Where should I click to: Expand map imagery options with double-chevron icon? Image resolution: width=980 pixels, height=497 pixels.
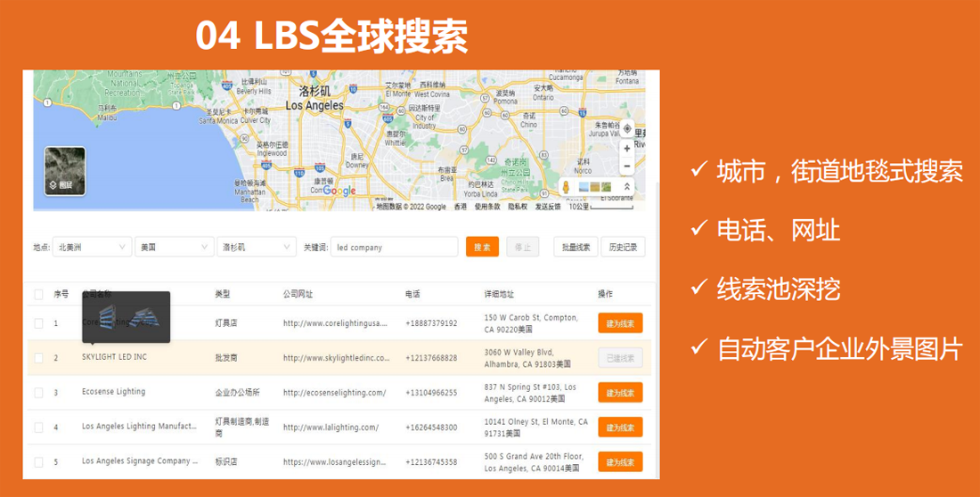point(626,187)
